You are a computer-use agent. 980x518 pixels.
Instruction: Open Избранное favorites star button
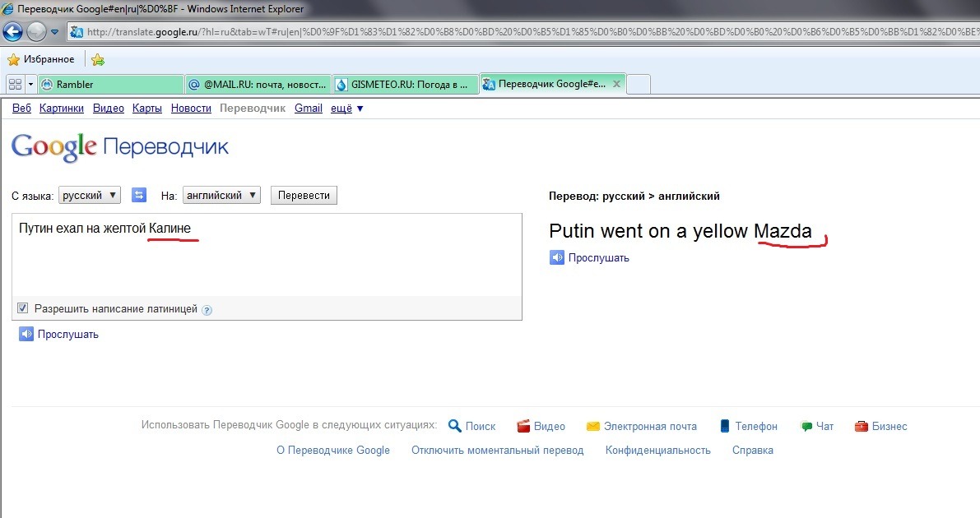click(x=40, y=59)
